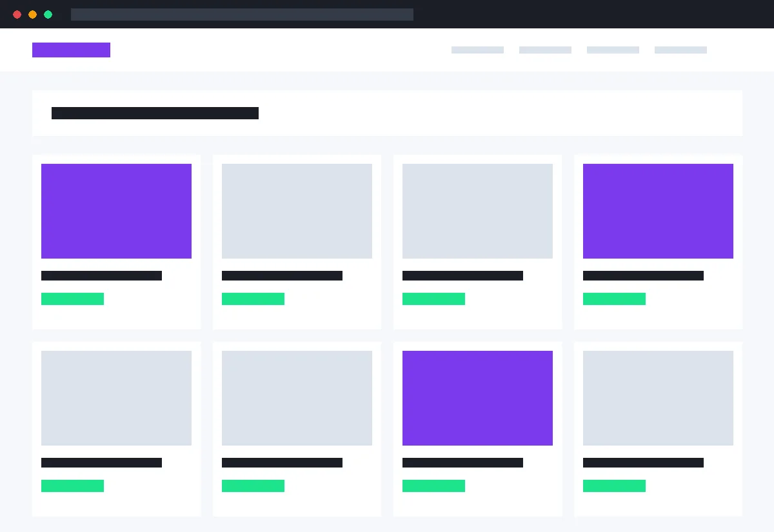Click the green button on the bottom-row first card
This screenshot has width=774, height=532.
(72, 486)
